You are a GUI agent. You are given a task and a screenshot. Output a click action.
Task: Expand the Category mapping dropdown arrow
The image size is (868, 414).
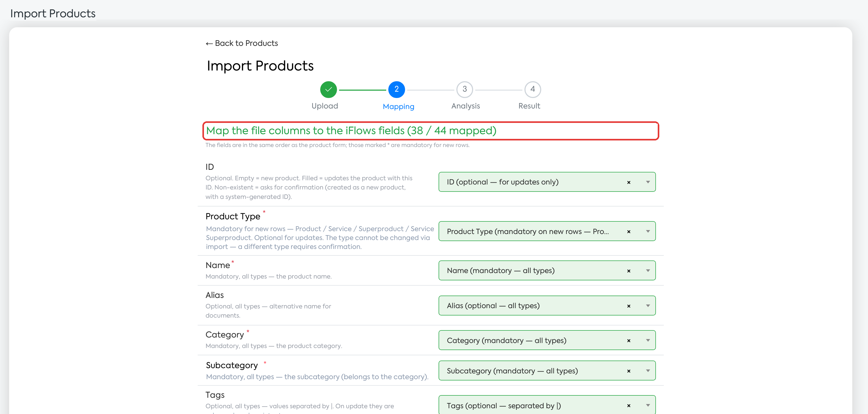pyautogui.click(x=648, y=341)
